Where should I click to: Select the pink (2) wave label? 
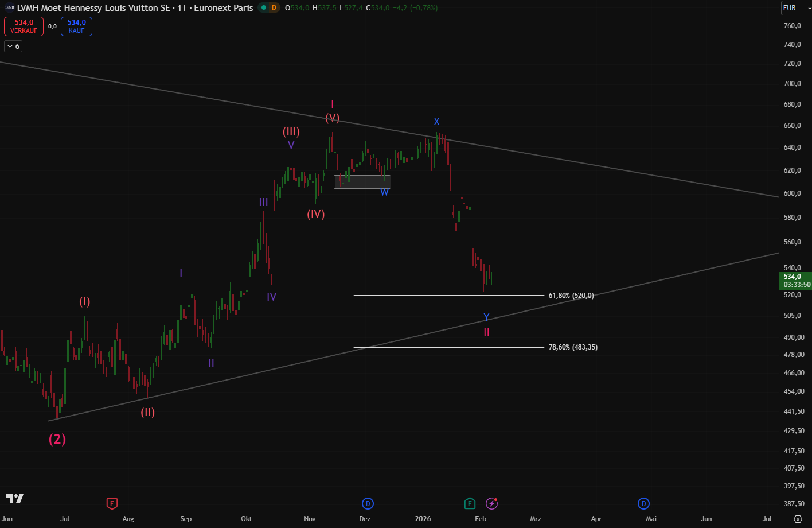[x=57, y=439]
